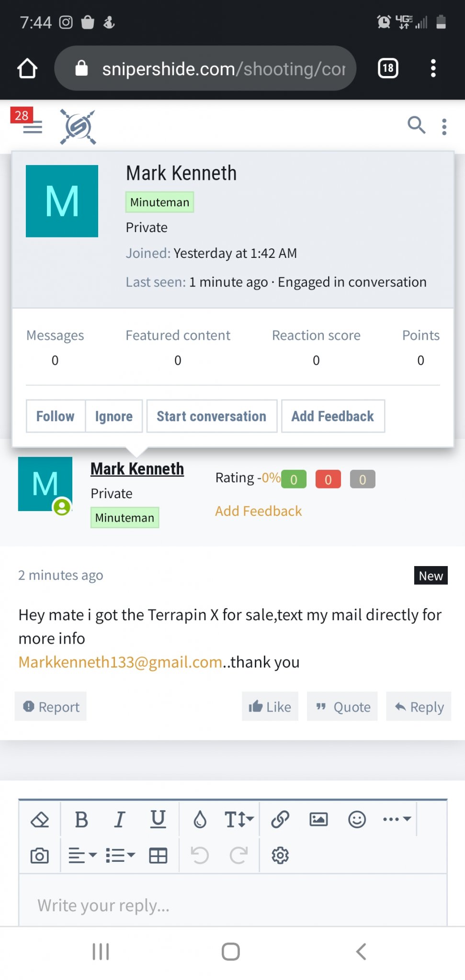Expand the font size dropdown
Image resolution: width=465 pixels, height=980 pixels.
pyautogui.click(x=239, y=820)
